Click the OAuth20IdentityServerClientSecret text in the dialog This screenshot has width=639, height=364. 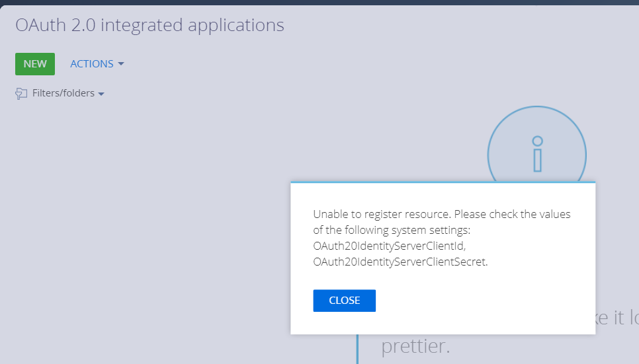tap(400, 262)
